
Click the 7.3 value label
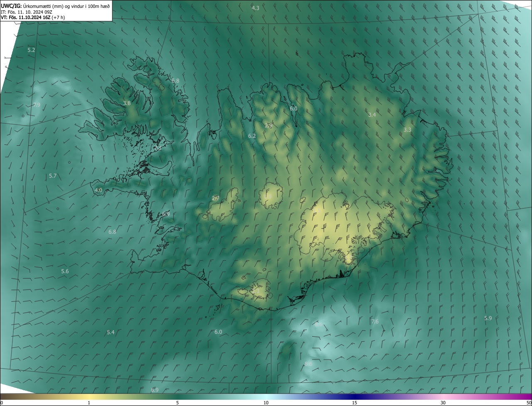158,148
